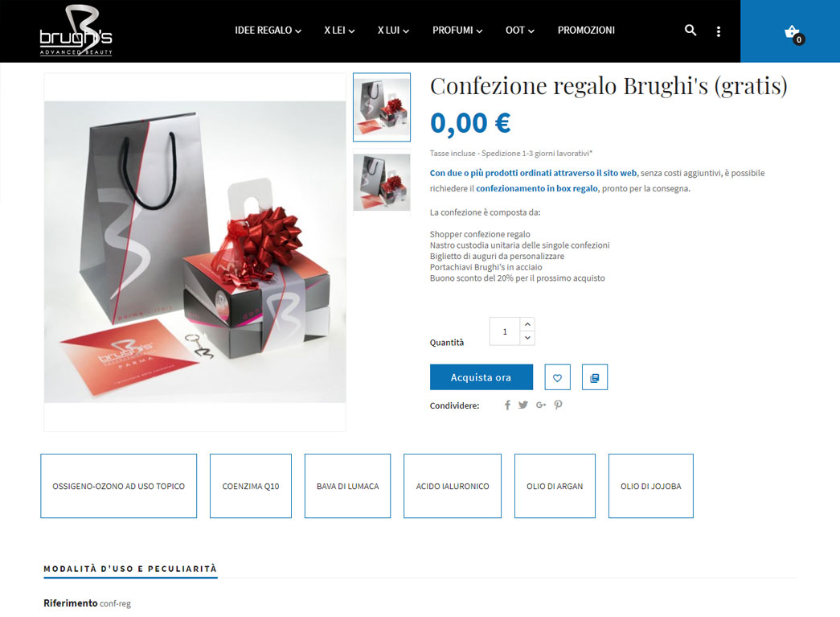Go to Brughi's logo homepage
Screen dimensions: 840x617
(76, 31)
